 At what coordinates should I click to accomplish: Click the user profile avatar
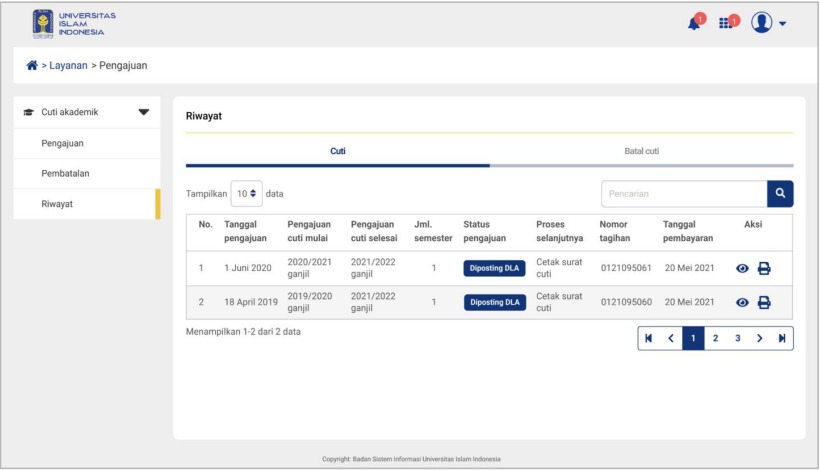[x=762, y=23]
